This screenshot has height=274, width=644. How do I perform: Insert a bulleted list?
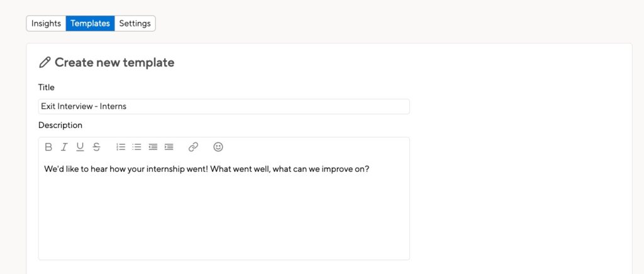click(x=136, y=147)
